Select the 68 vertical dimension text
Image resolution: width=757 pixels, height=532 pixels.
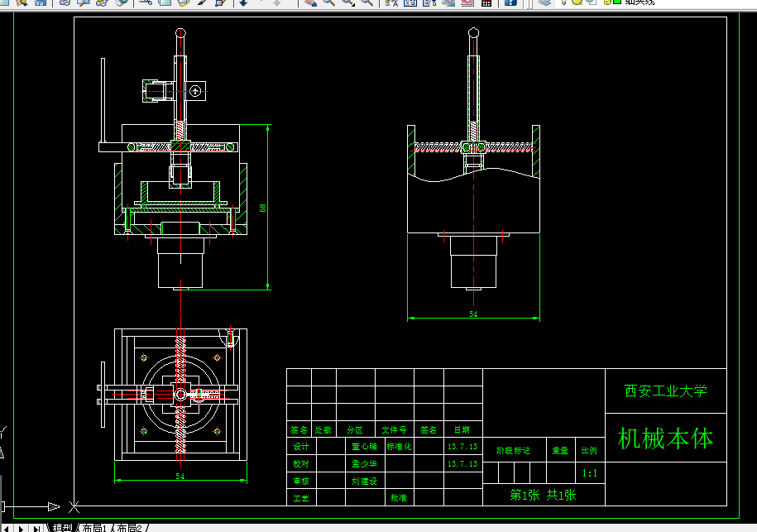(x=262, y=208)
